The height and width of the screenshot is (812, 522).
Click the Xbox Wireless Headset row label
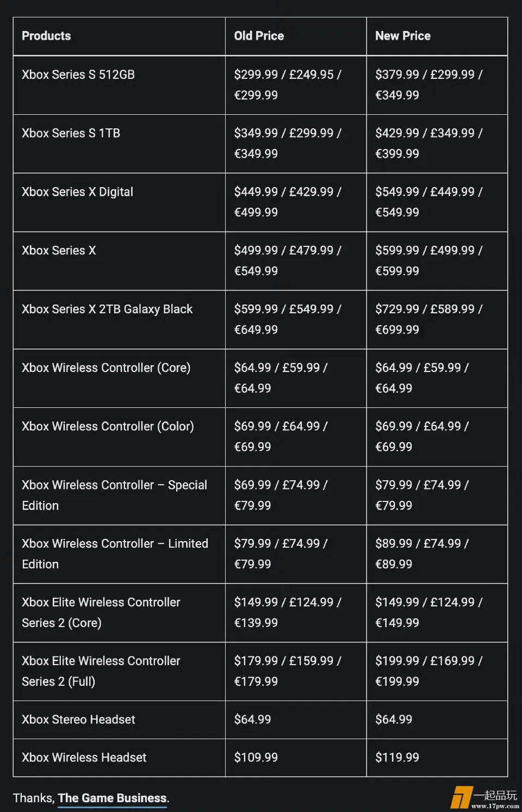(84, 758)
